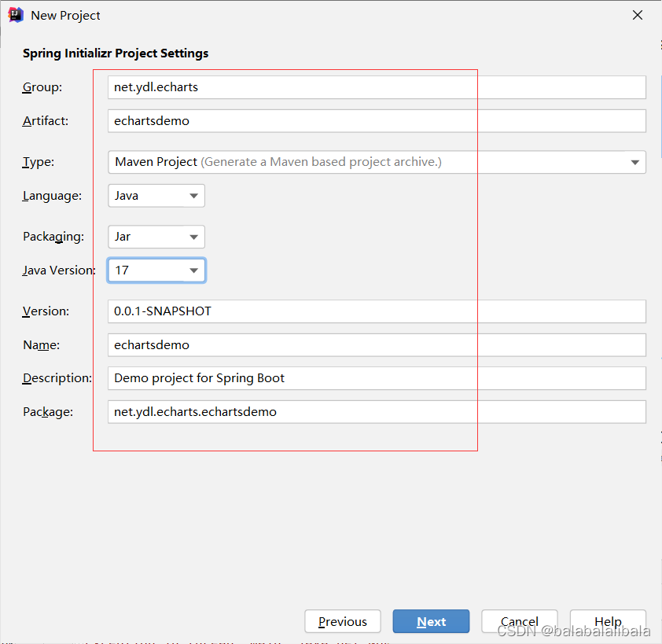Screen dimensions: 662x644
Task: Open the Packaging dropdown showing Jar
Action: (156, 237)
